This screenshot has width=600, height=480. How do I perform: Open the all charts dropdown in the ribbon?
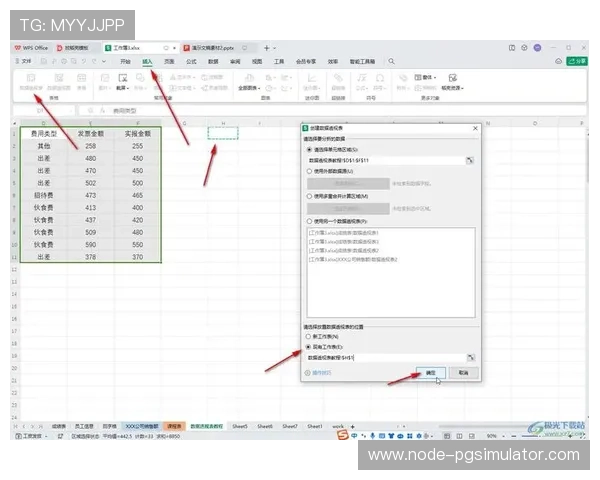[x=249, y=82]
